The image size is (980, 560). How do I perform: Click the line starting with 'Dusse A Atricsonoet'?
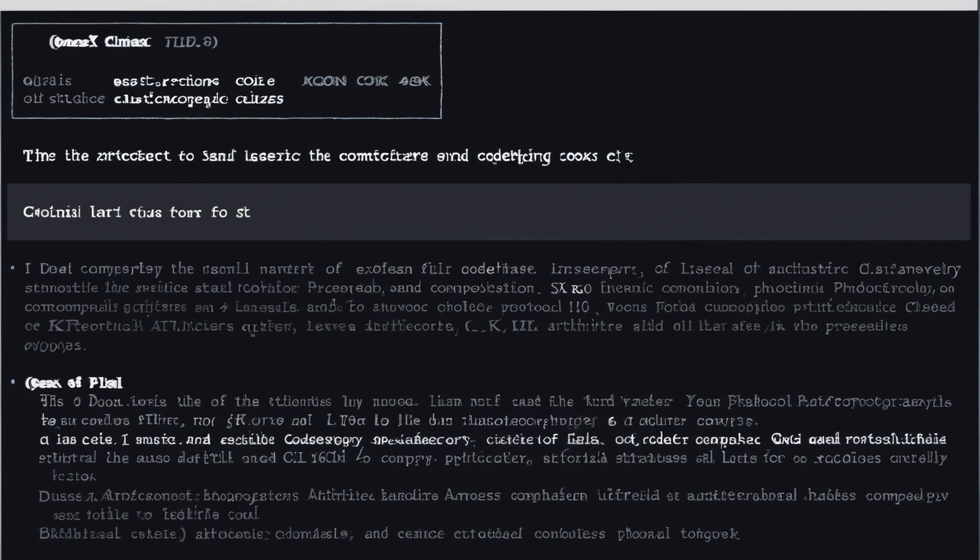coord(492,496)
